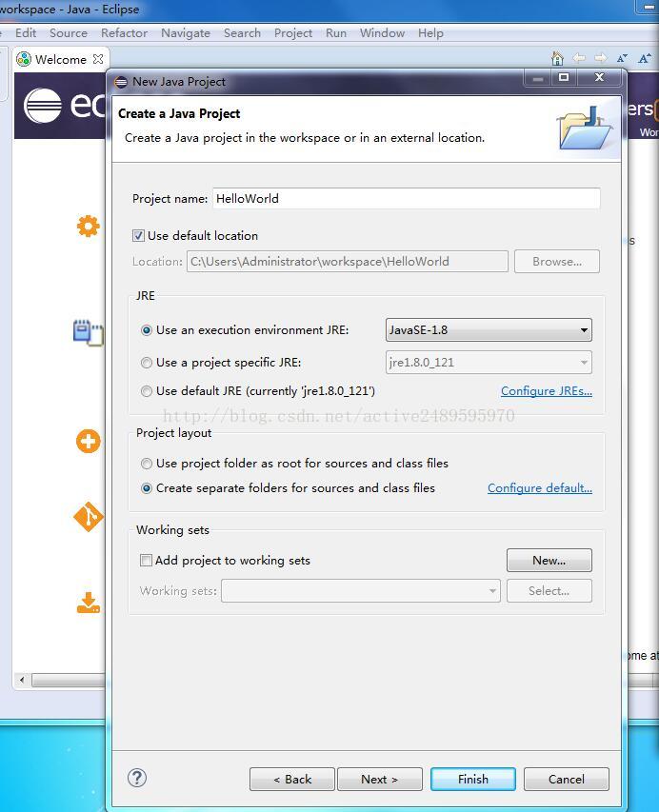Open the jre1.8.0_121 project JRE dropdown
Screen dimensions: 659x812
pyautogui.click(x=489, y=363)
